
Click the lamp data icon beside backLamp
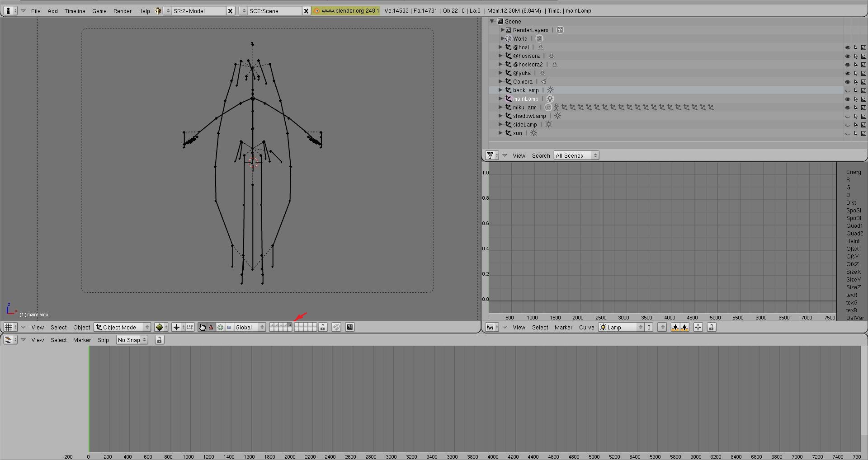[x=550, y=90]
